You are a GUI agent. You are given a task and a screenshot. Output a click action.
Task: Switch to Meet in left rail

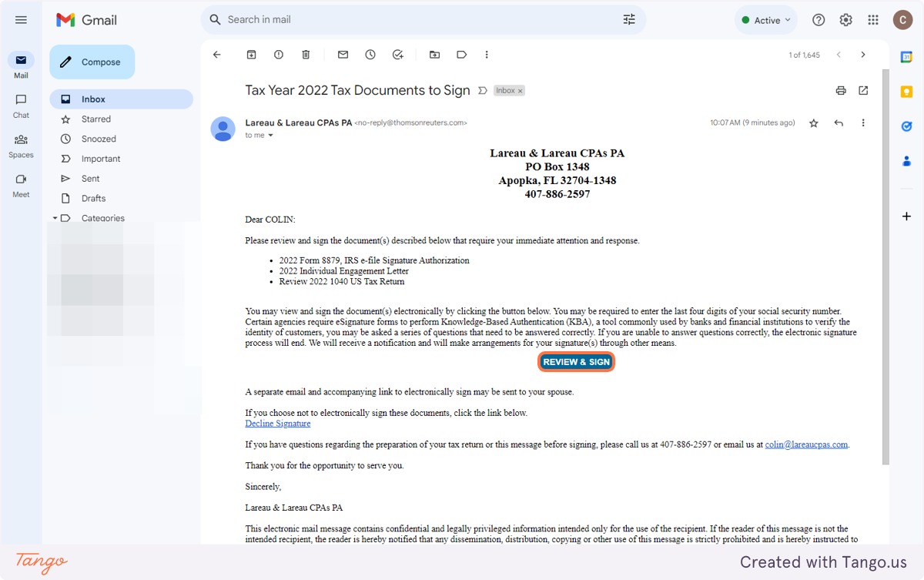tap(21, 186)
